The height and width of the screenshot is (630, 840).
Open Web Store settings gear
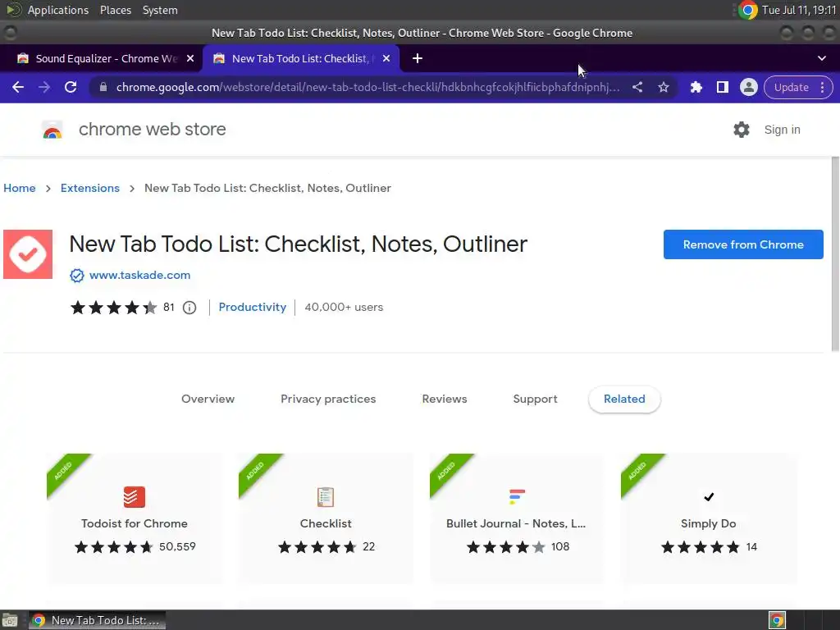pos(742,129)
